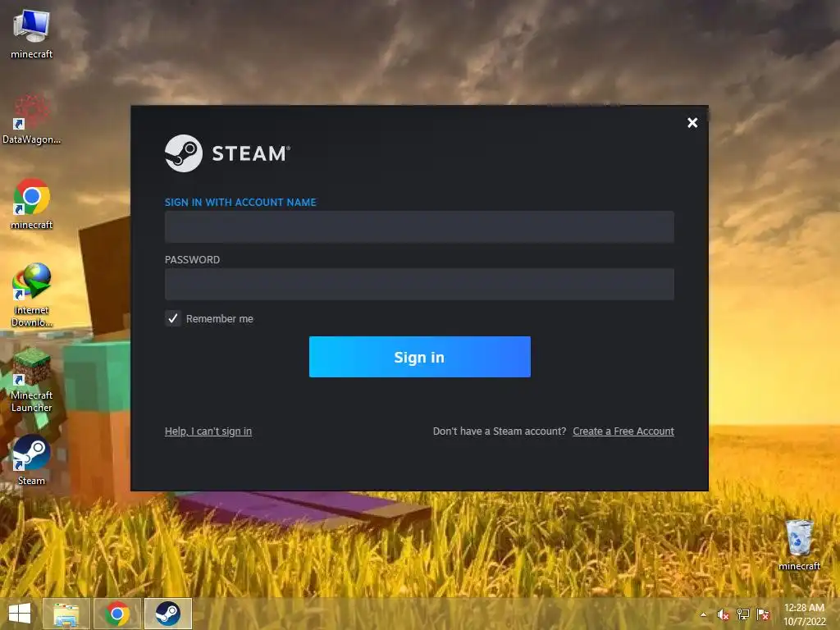Open the minecraft recycle bin icon
Image resolution: width=840 pixels, height=630 pixels.
click(x=799, y=545)
